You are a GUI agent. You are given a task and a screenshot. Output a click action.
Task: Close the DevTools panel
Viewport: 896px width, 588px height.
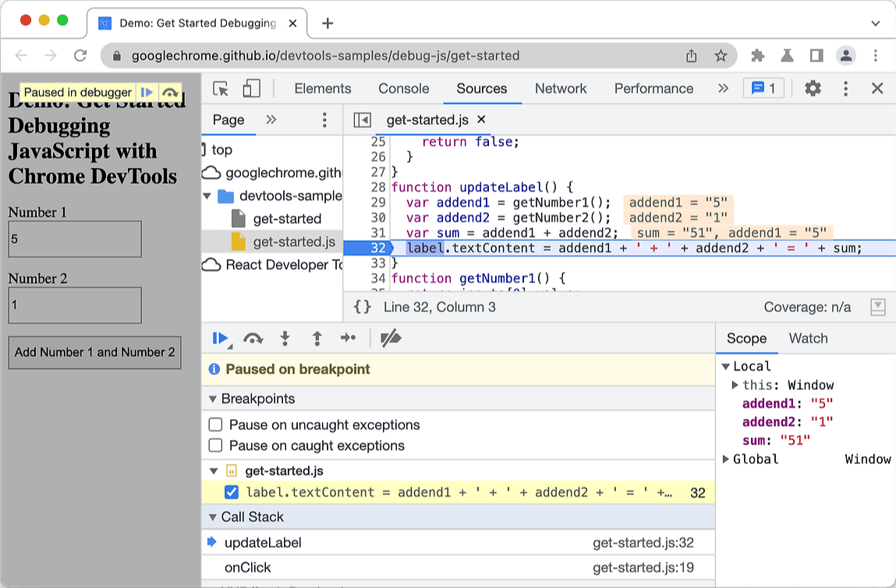[x=877, y=88]
